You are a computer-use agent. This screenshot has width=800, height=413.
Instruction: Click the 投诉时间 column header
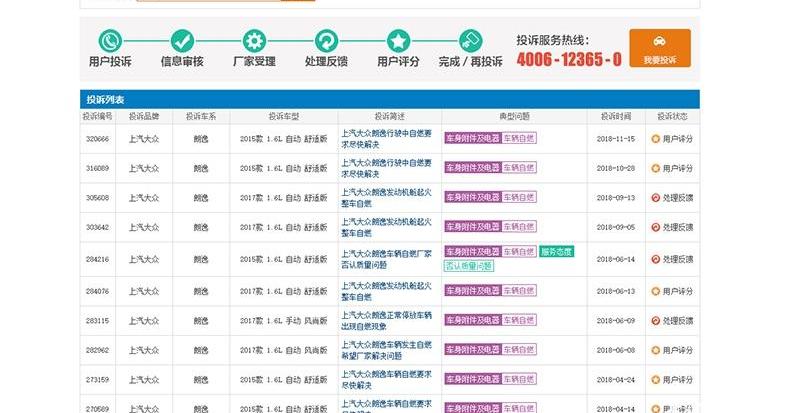pos(616,116)
